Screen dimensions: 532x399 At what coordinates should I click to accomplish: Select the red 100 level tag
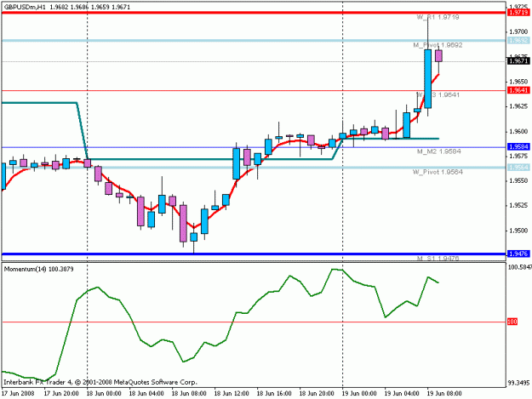point(512,322)
